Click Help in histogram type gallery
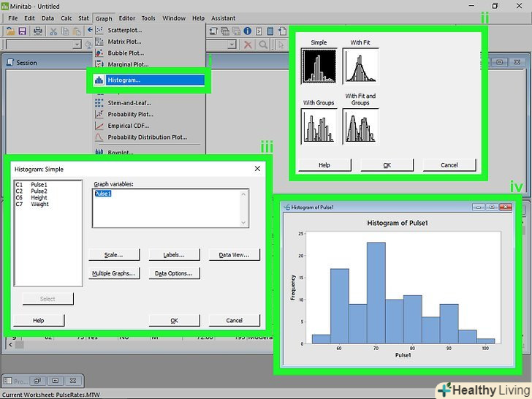 point(324,165)
